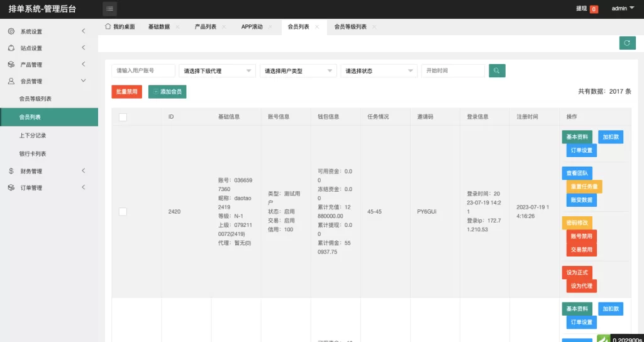Screen dimensions: 644x342
Task: Switch to the 会员等级列表 tab
Action: tap(350, 27)
